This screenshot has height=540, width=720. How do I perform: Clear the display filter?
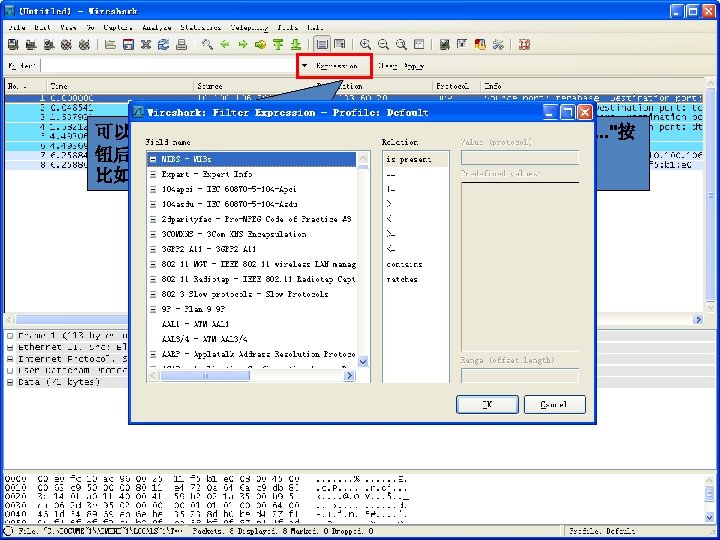coord(388,66)
